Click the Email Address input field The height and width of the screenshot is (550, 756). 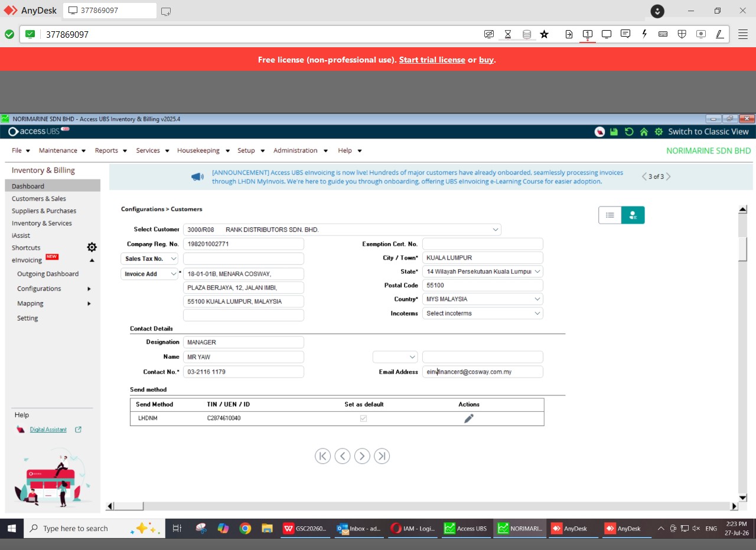(x=483, y=372)
